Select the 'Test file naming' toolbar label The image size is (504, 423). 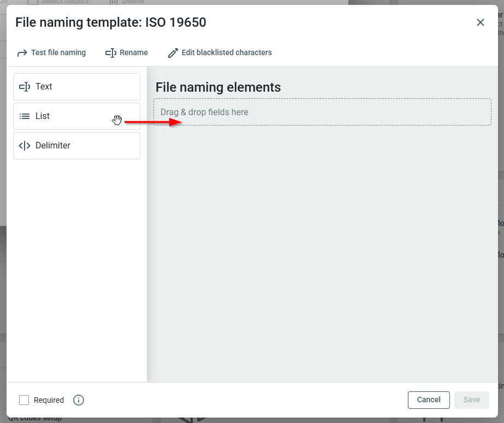coord(58,53)
